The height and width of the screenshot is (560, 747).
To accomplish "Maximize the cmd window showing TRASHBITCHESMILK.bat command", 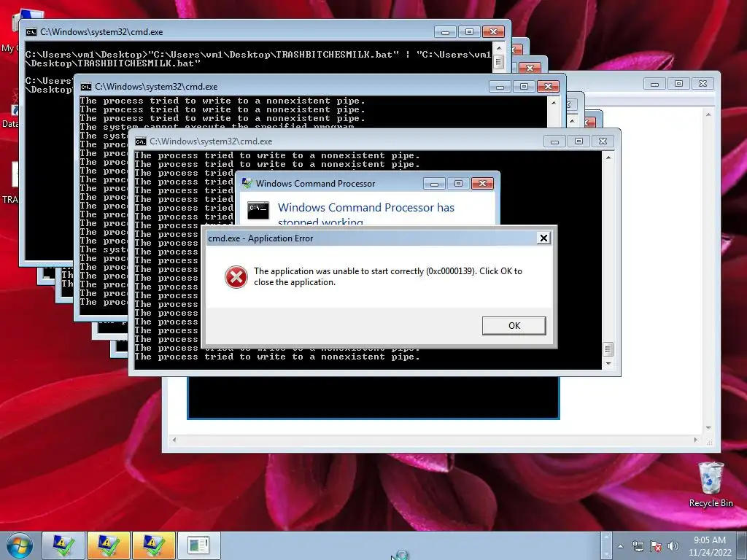I will pos(469,32).
